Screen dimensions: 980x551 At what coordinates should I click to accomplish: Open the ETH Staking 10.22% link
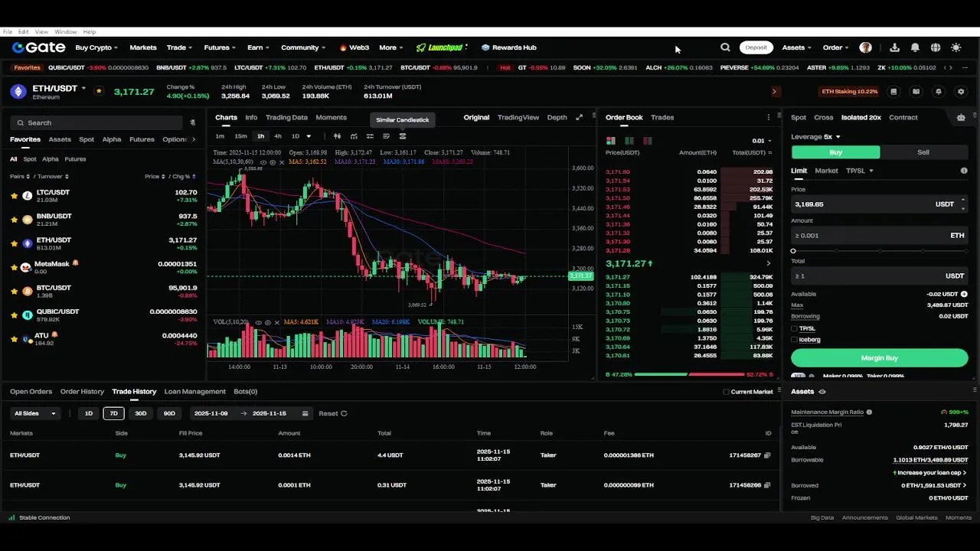point(850,92)
